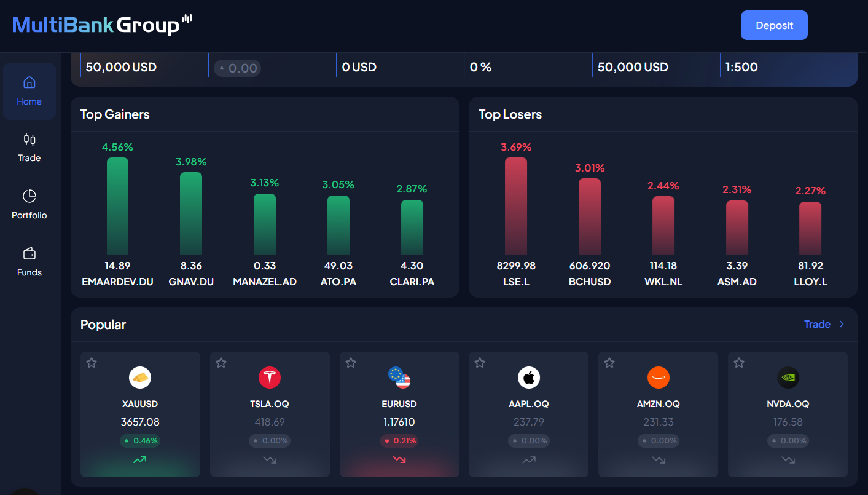Click AMZN.OQ grey downtrend arrow icon
The image size is (868, 495).
(x=659, y=459)
